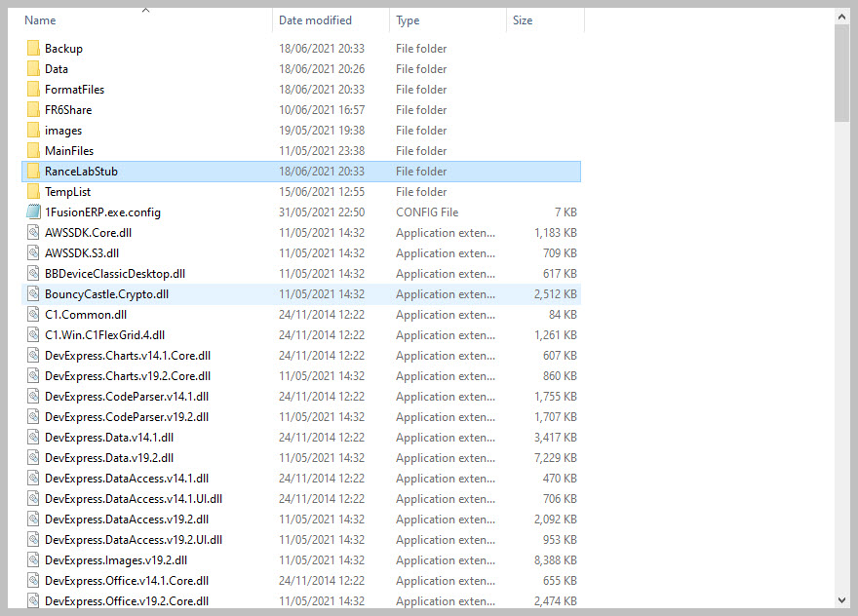
Task: Click the 2,512 KB size value
Action: pos(556,294)
